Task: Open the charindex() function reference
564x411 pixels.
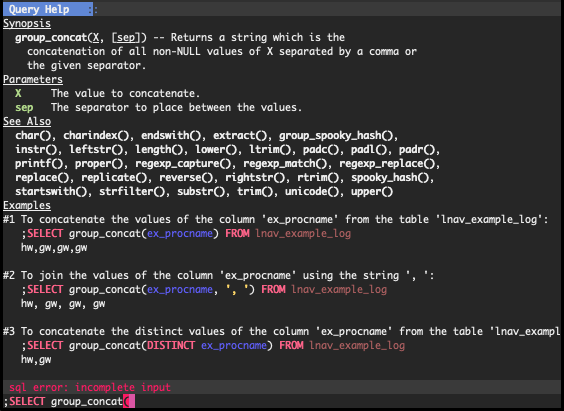Action: (96, 136)
